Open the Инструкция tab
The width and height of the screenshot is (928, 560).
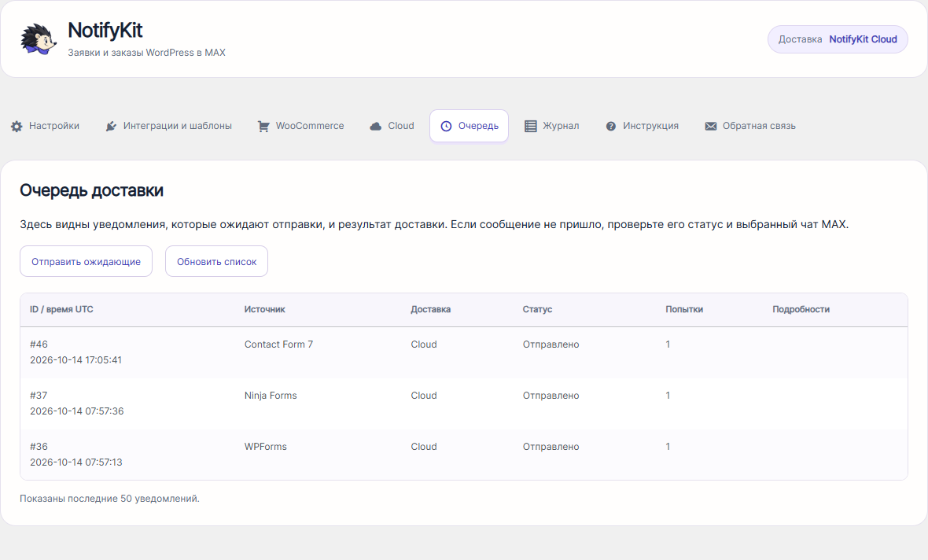tap(643, 126)
